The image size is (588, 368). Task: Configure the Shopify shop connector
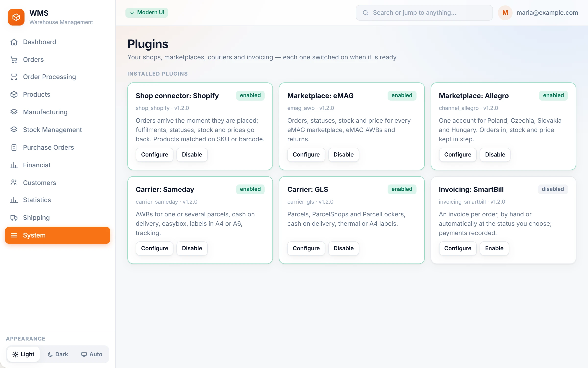click(x=155, y=155)
